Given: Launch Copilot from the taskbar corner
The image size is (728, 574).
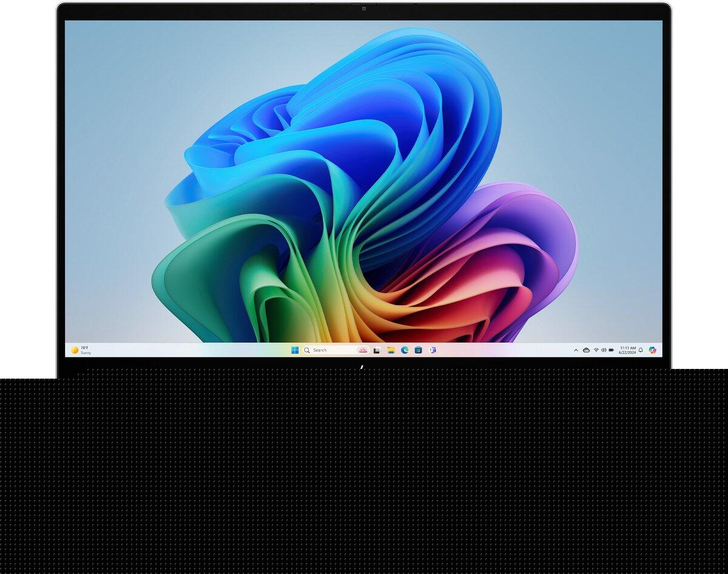Looking at the screenshot, I should (653, 350).
